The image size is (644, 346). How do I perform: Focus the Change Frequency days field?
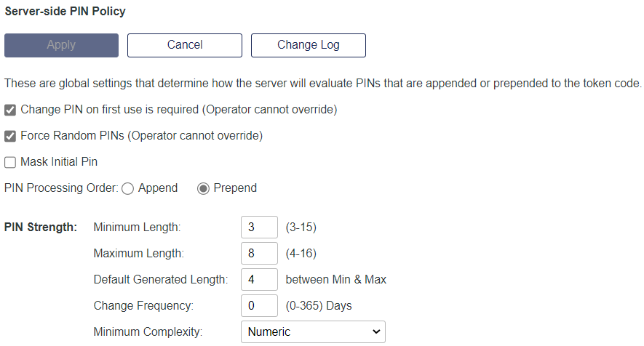click(259, 306)
